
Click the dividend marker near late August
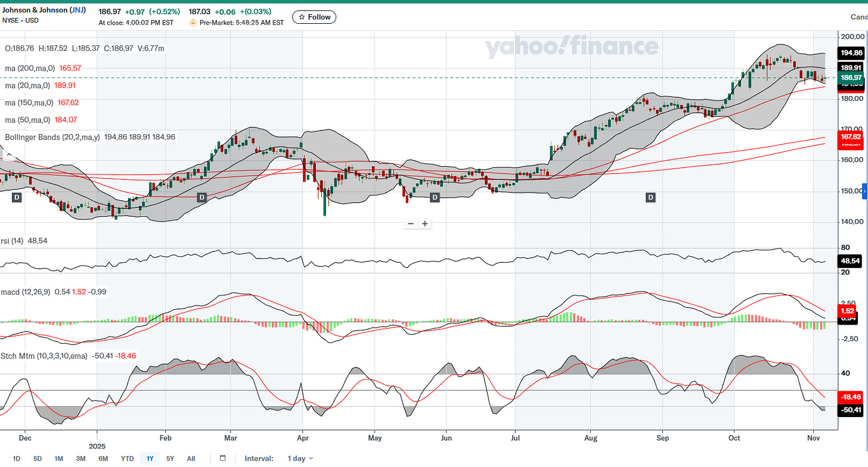651,197
